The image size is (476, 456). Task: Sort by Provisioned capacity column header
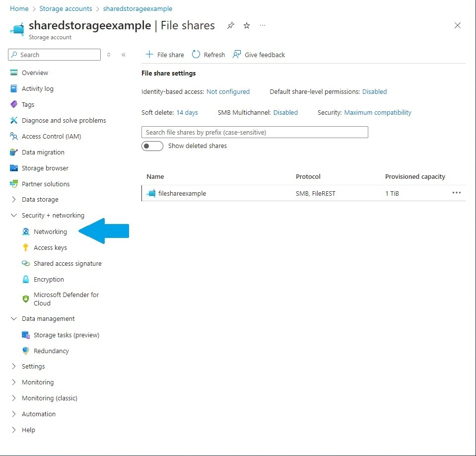[x=415, y=176]
